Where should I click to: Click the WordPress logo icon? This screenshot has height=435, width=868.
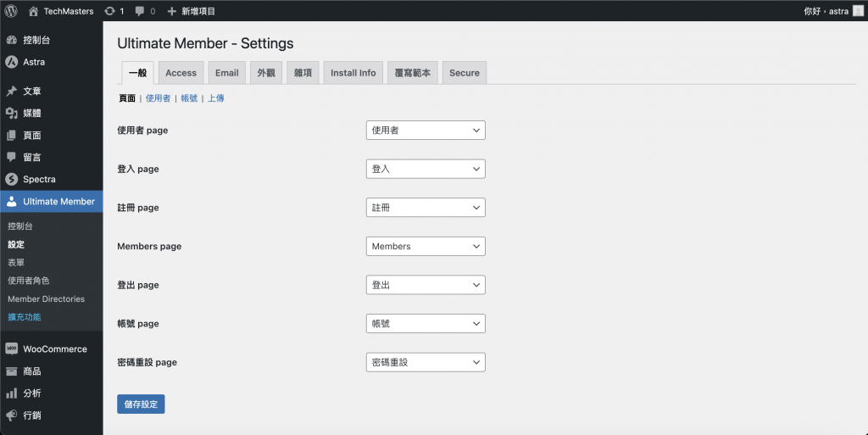pyautogui.click(x=11, y=11)
